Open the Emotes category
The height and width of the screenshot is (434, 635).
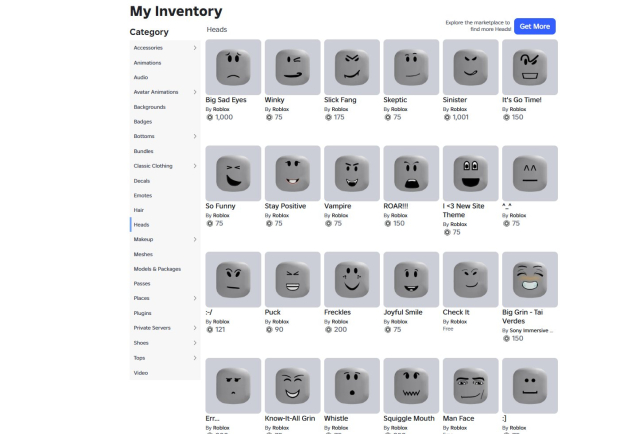pos(143,196)
